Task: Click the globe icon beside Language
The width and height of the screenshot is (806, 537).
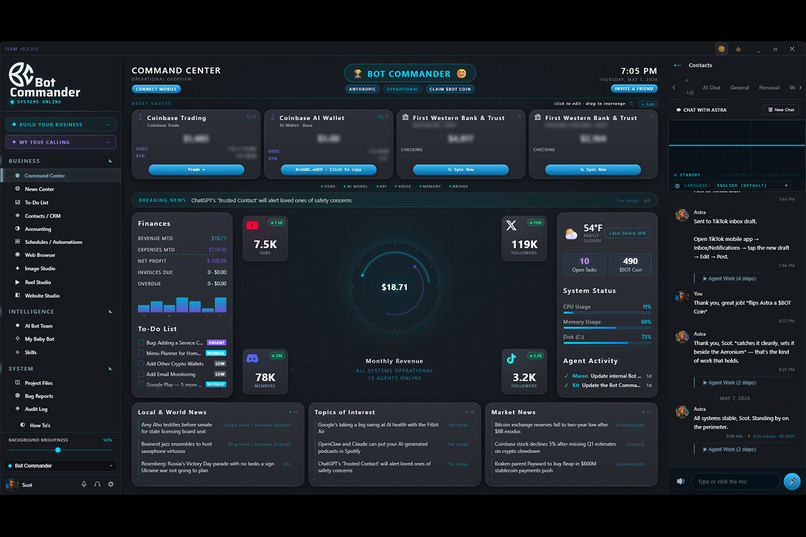Action: coord(677,186)
